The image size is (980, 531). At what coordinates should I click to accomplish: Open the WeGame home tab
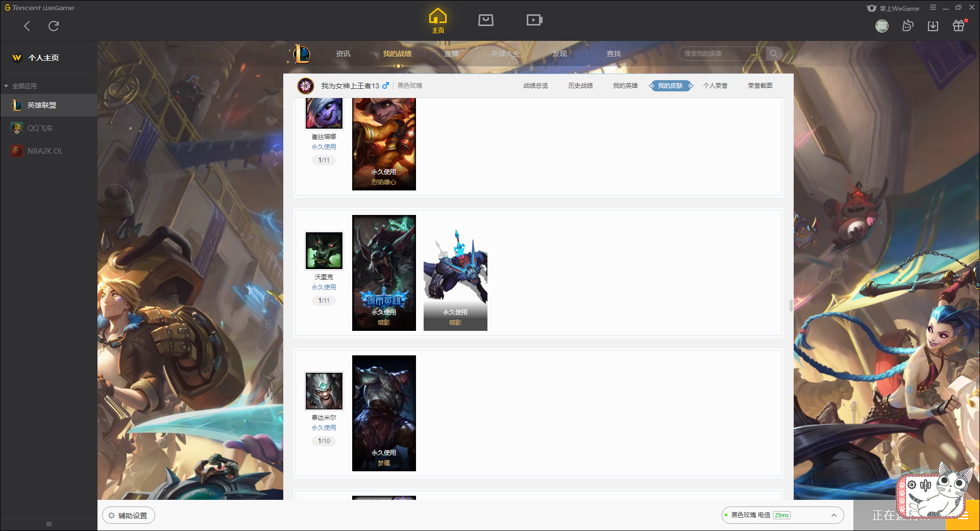[438, 21]
